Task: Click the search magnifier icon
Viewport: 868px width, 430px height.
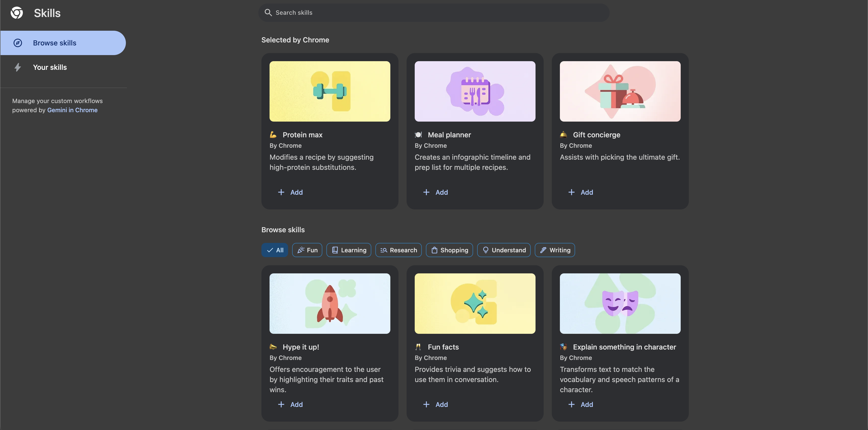Action: point(268,13)
